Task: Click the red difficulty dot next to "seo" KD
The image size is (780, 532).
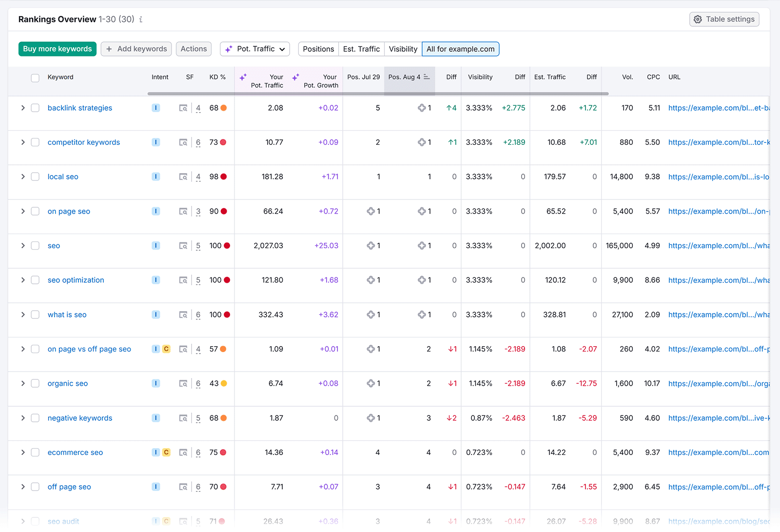Action: [227, 245]
